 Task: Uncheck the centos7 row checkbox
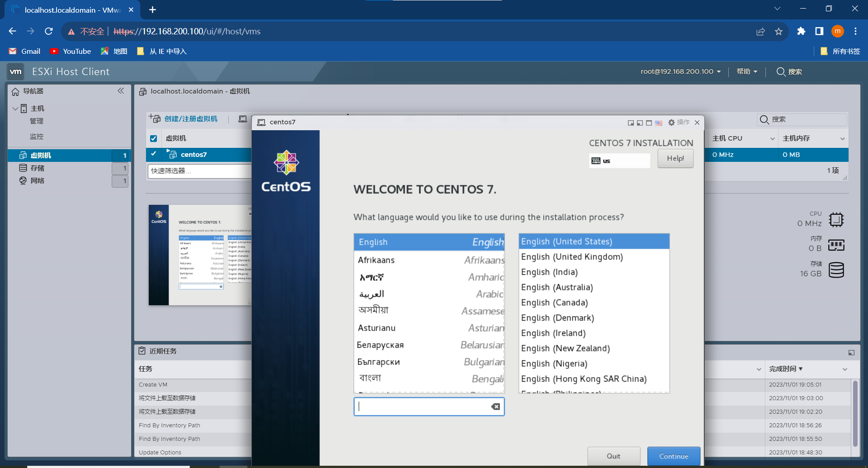click(154, 154)
